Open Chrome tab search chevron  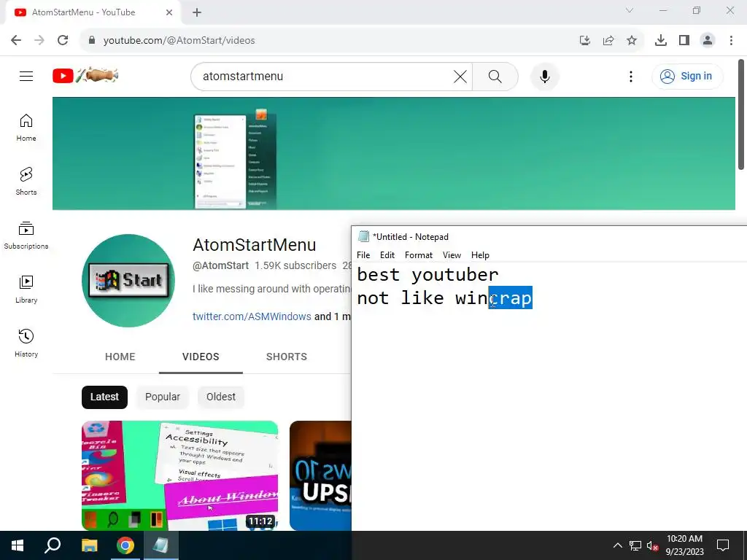coord(630,10)
